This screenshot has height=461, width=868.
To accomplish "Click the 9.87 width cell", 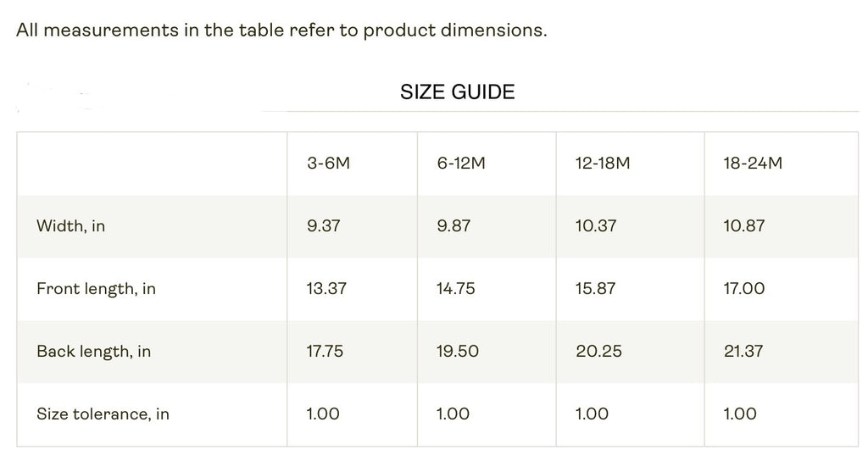I will tap(453, 226).
